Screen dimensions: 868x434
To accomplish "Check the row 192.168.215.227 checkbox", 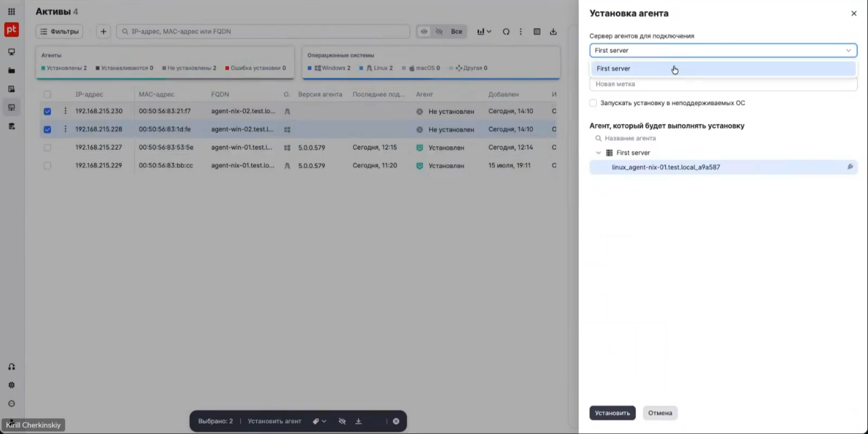I will coord(47,148).
